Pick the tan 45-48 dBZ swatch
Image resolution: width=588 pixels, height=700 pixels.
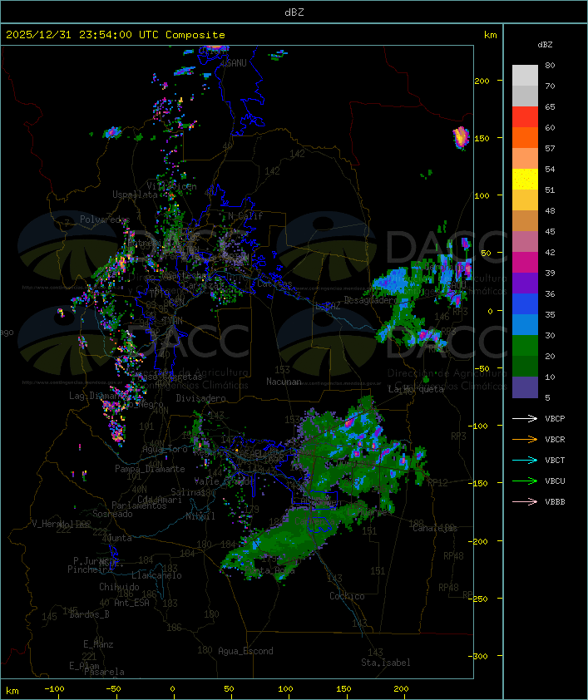point(525,221)
